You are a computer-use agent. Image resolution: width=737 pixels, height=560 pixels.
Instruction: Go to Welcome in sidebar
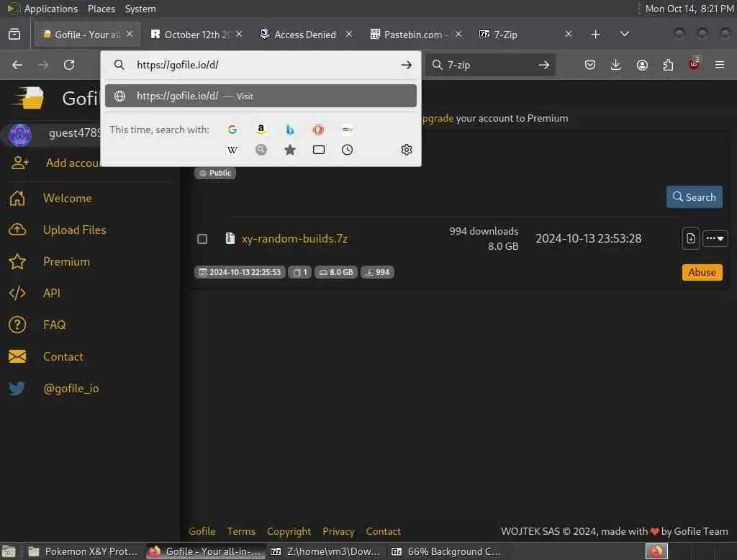(x=67, y=198)
